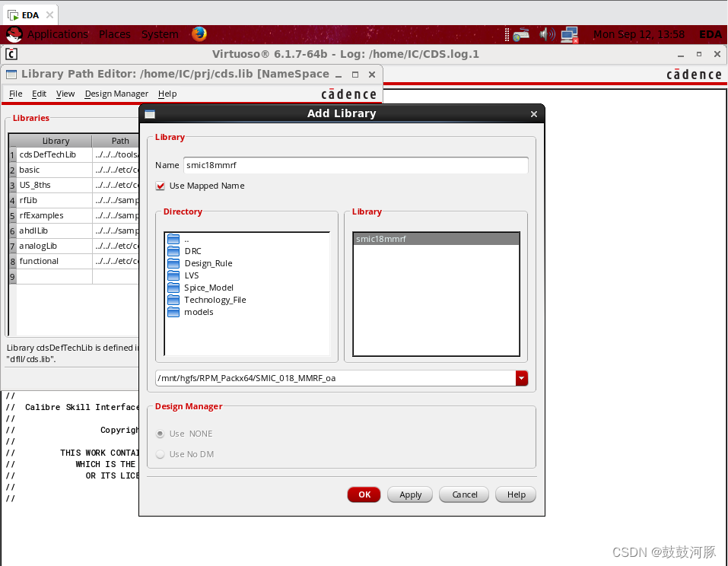Image resolution: width=728 pixels, height=566 pixels.
Task: Open the Design Manager menu
Action: coord(116,94)
